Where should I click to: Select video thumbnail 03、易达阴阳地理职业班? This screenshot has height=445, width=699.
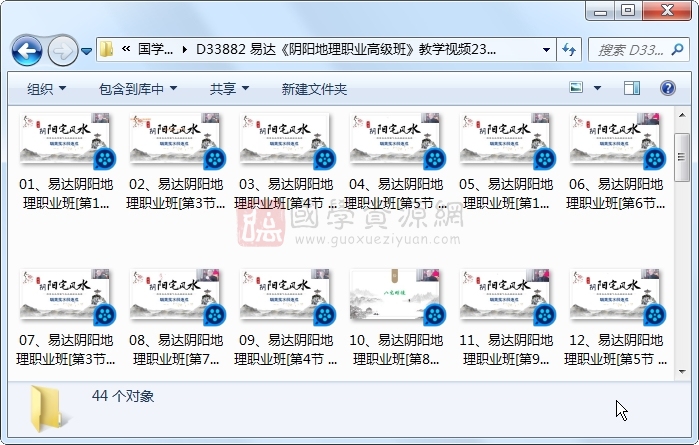pyautogui.click(x=287, y=140)
